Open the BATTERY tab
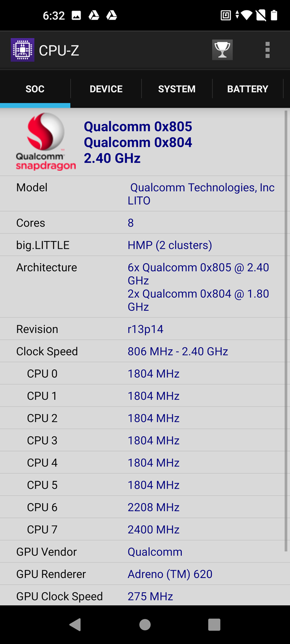The image size is (290, 644). [248, 89]
